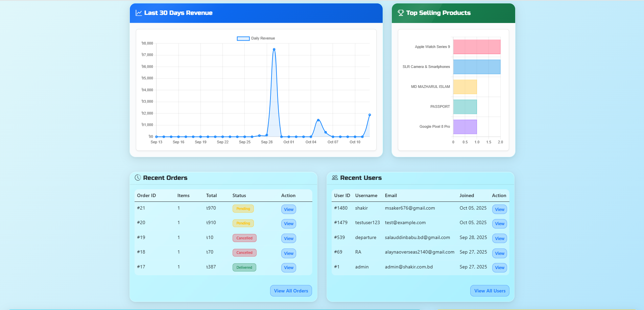This screenshot has width=644, height=310.
Task: Click the revenue bump data point after Oct 04
Action: 318,120
